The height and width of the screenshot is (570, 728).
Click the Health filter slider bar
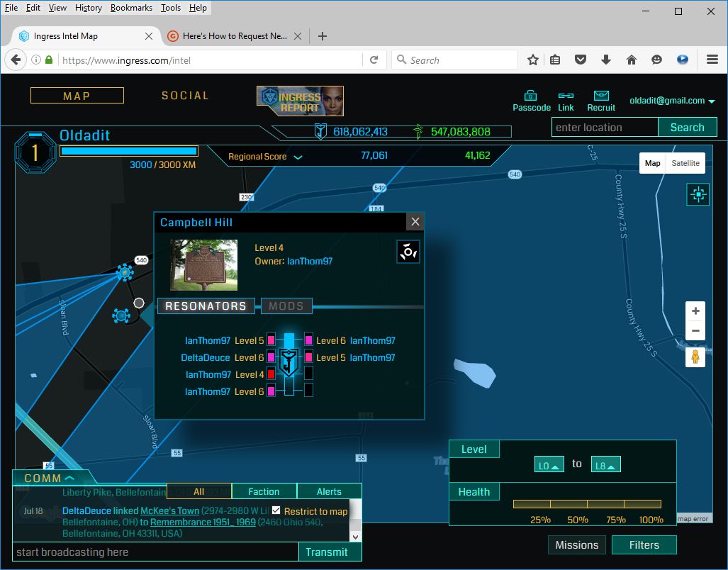[587, 504]
